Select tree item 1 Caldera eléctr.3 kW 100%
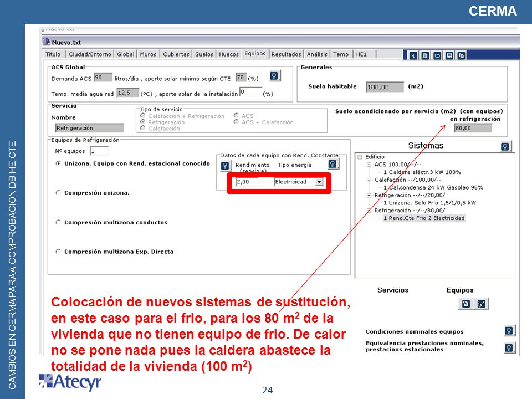 pos(422,172)
